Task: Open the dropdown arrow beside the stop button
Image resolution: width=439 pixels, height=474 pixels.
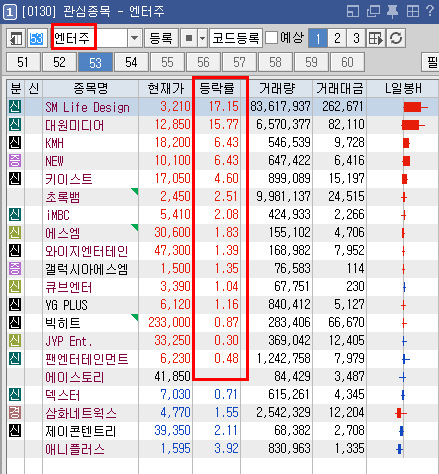Action: tap(203, 38)
